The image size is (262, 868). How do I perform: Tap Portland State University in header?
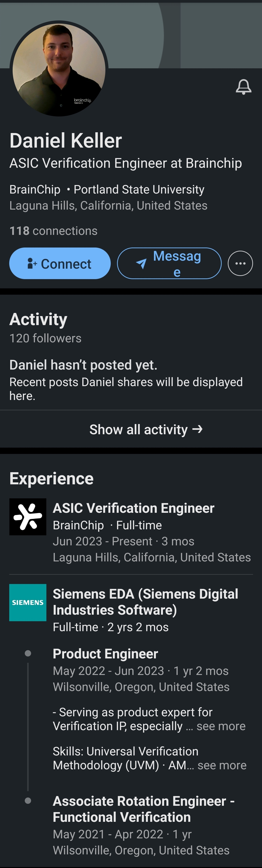[139, 189]
